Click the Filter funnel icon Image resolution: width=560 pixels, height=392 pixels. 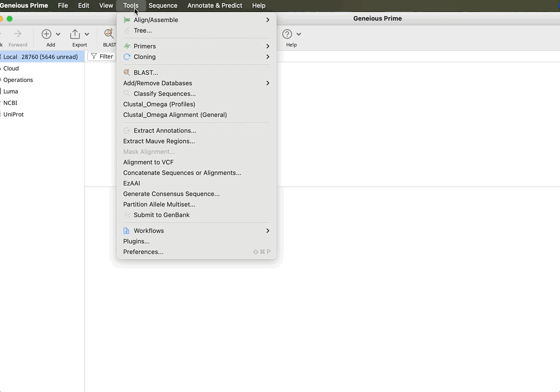tap(93, 57)
